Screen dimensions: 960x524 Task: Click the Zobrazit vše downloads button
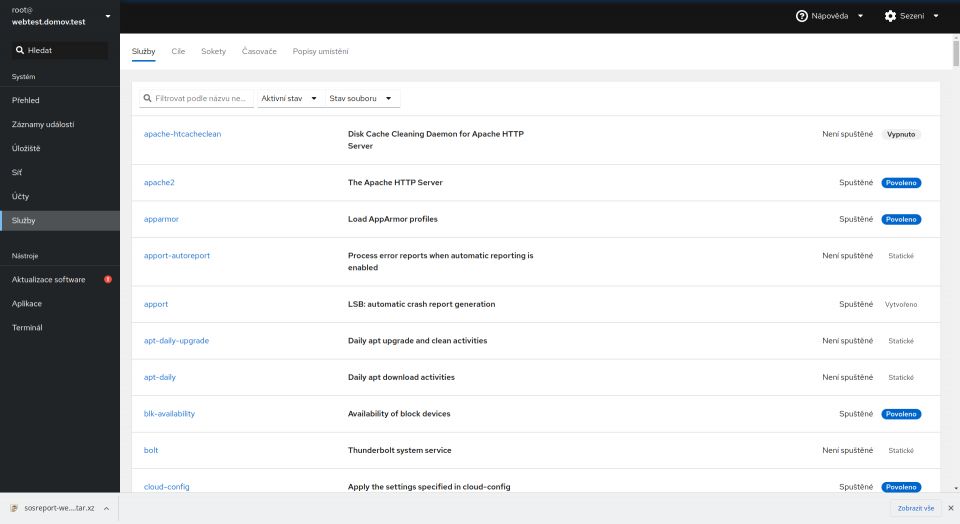916,508
